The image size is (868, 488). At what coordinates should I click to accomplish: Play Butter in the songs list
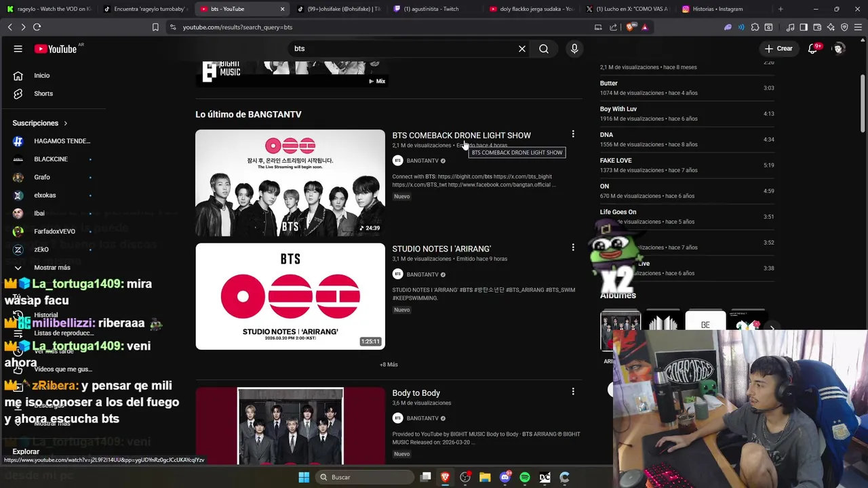pos(686,88)
